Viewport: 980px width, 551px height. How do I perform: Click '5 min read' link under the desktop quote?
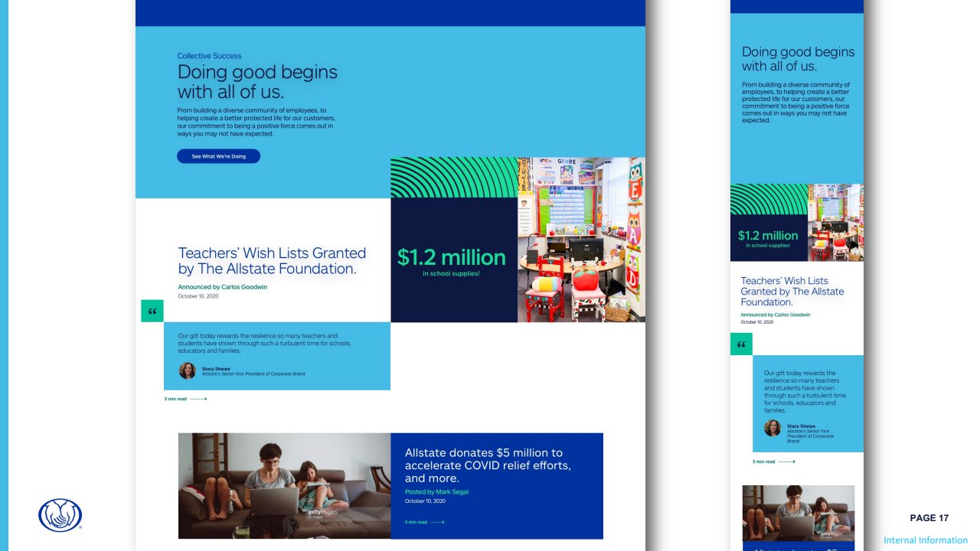(175, 399)
